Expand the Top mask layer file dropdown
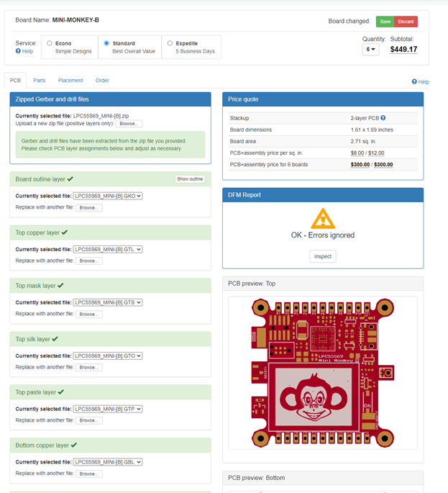Screen dimensions: 448x493 tap(108, 302)
